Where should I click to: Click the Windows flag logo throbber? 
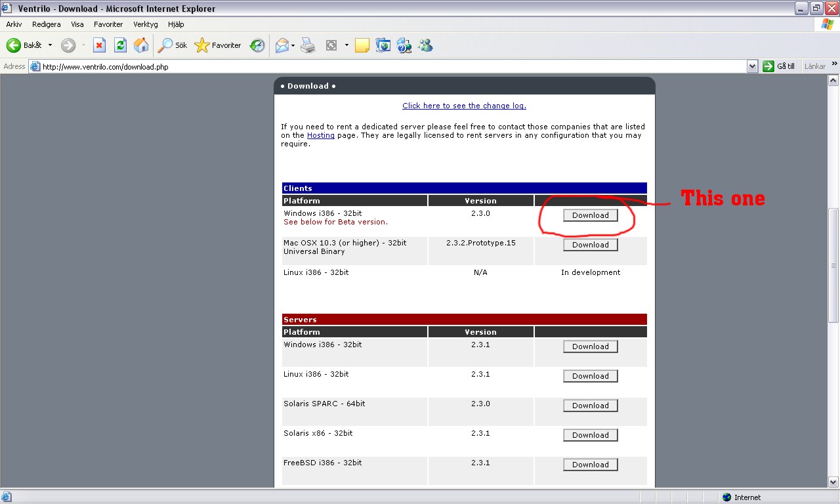coord(828,24)
